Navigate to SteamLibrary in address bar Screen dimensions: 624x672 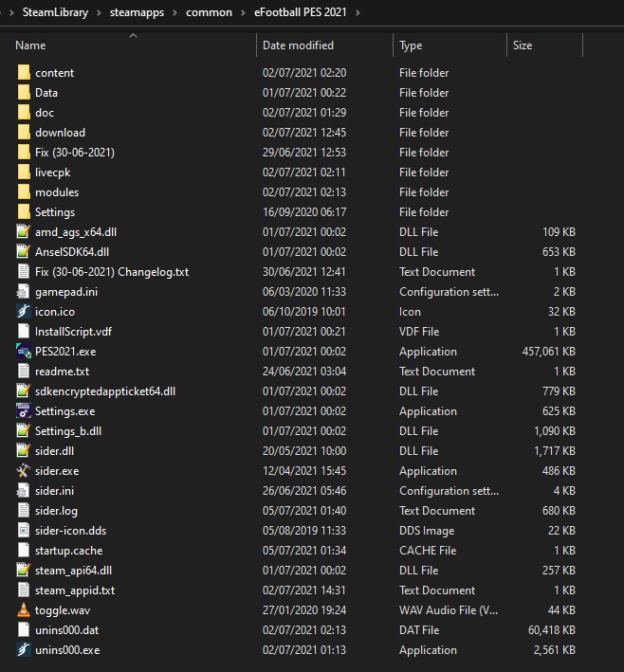pyautogui.click(x=55, y=12)
